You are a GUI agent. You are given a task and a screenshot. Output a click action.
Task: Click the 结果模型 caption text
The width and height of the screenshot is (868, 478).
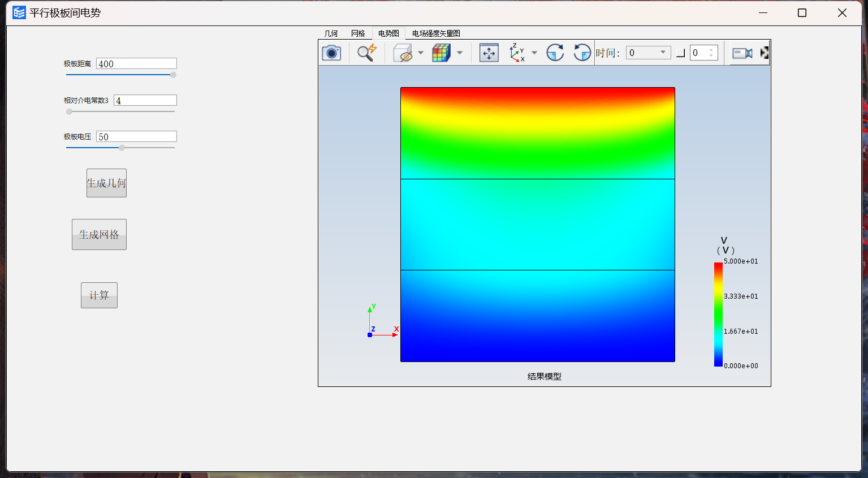point(545,376)
